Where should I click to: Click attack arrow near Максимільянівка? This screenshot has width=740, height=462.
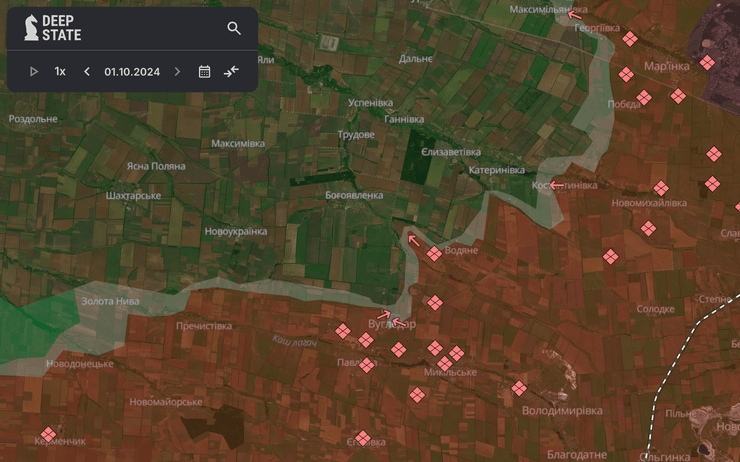[573, 14]
